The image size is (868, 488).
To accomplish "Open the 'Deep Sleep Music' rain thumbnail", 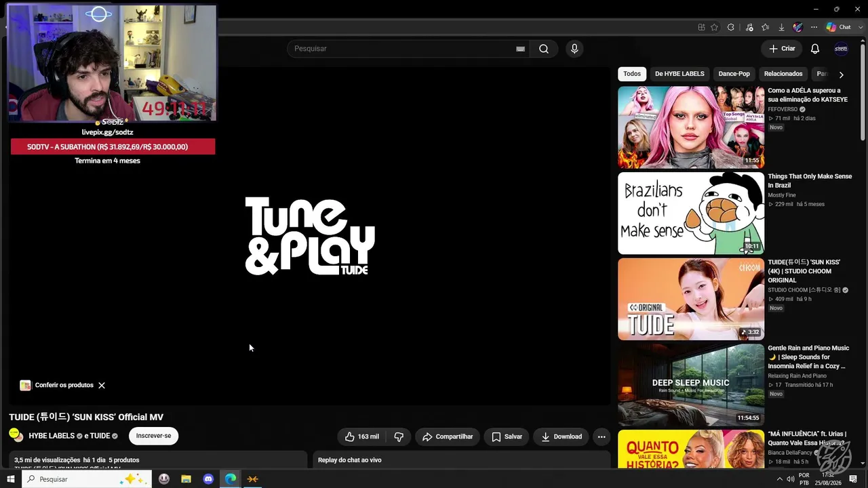I will point(691,385).
